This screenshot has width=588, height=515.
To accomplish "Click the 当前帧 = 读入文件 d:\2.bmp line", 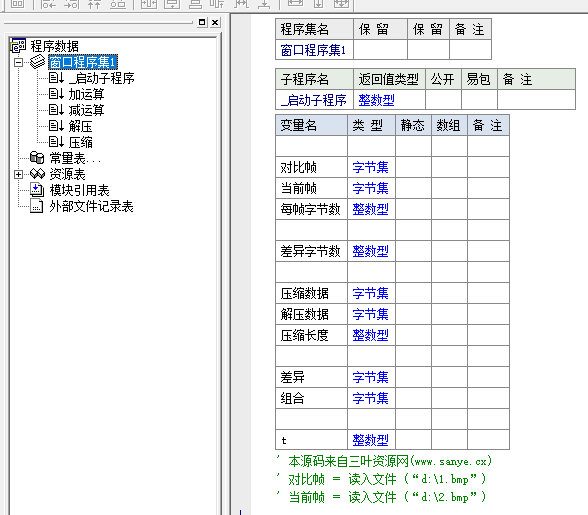I will 381,497.
